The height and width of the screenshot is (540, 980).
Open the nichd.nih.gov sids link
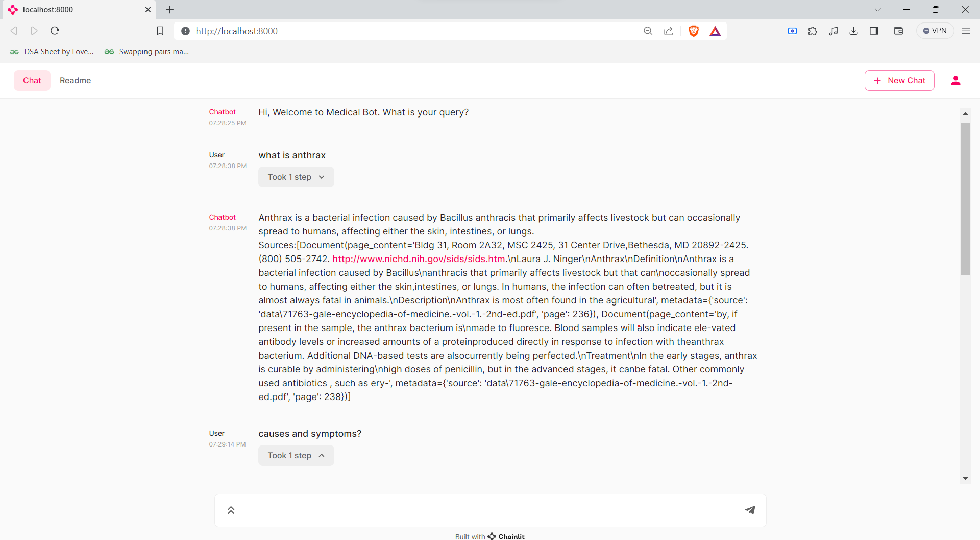click(419, 259)
